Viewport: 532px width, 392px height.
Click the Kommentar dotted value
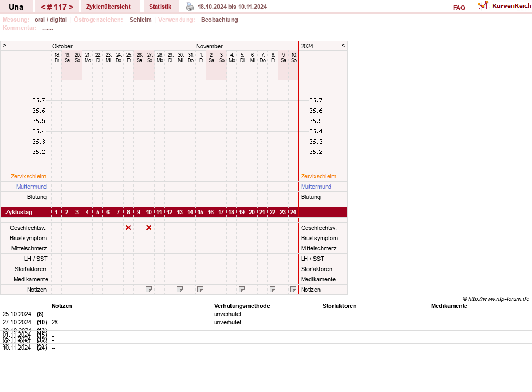(48, 29)
